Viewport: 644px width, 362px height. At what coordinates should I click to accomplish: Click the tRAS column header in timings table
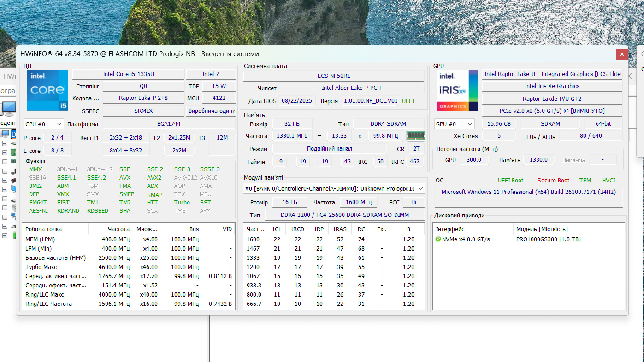tap(340, 229)
